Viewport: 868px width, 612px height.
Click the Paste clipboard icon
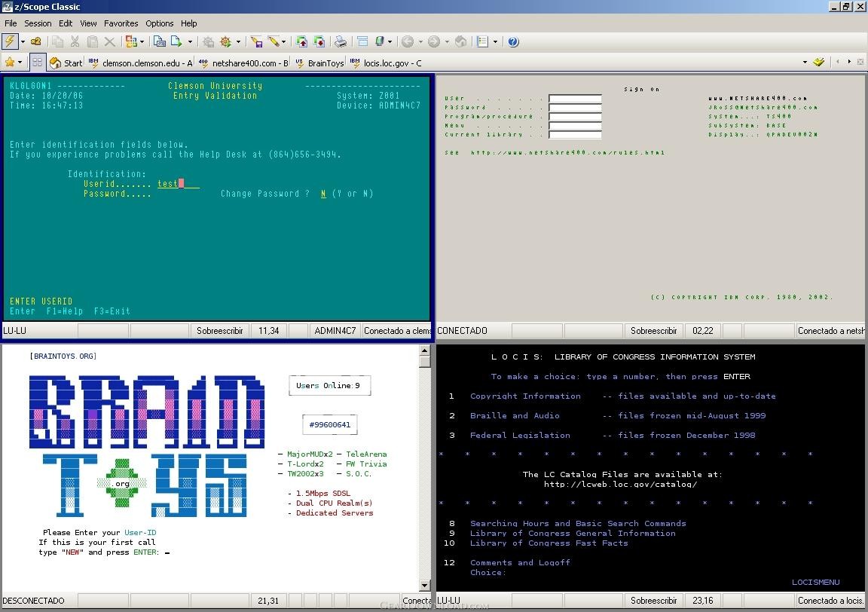[x=93, y=41]
